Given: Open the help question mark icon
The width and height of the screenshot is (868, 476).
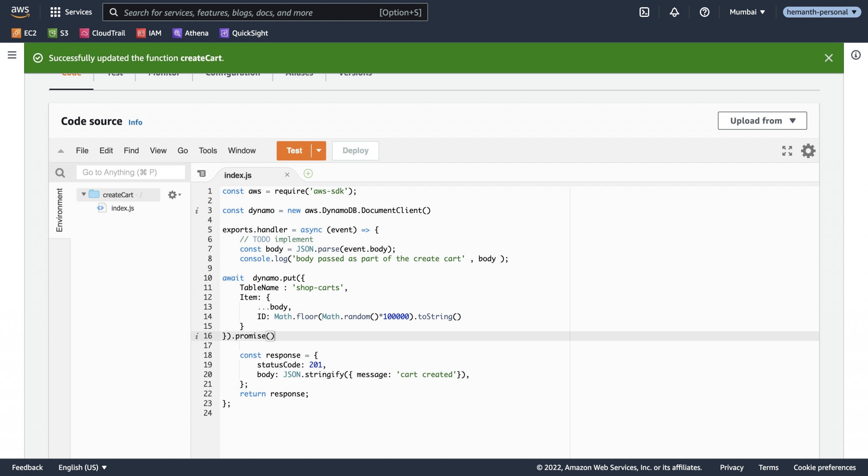Looking at the screenshot, I should point(704,12).
